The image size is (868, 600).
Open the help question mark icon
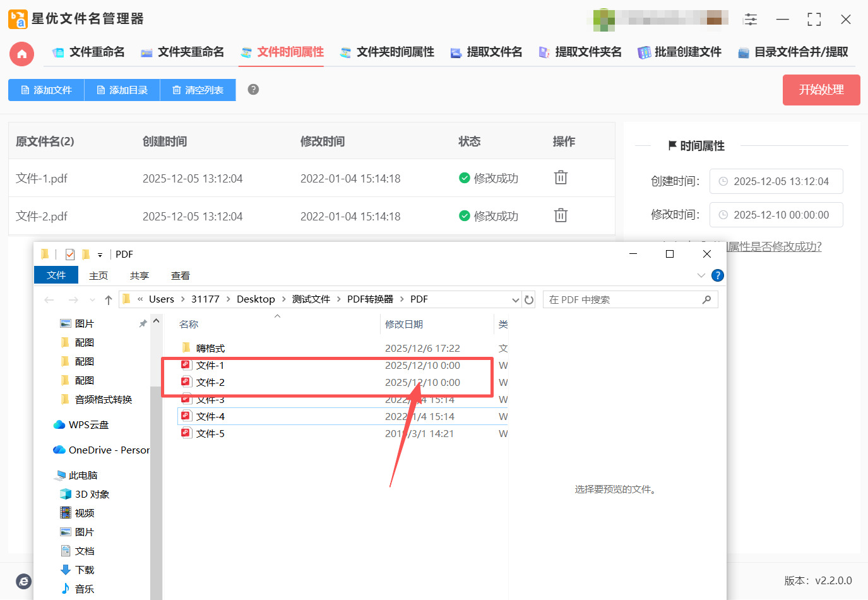(253, 90)
